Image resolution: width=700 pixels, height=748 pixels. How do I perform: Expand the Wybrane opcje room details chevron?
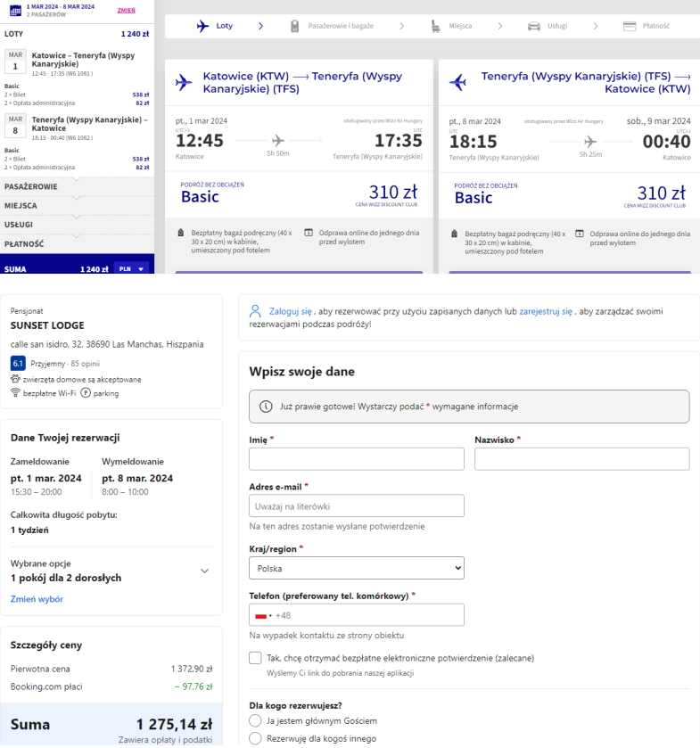[204, 571]
